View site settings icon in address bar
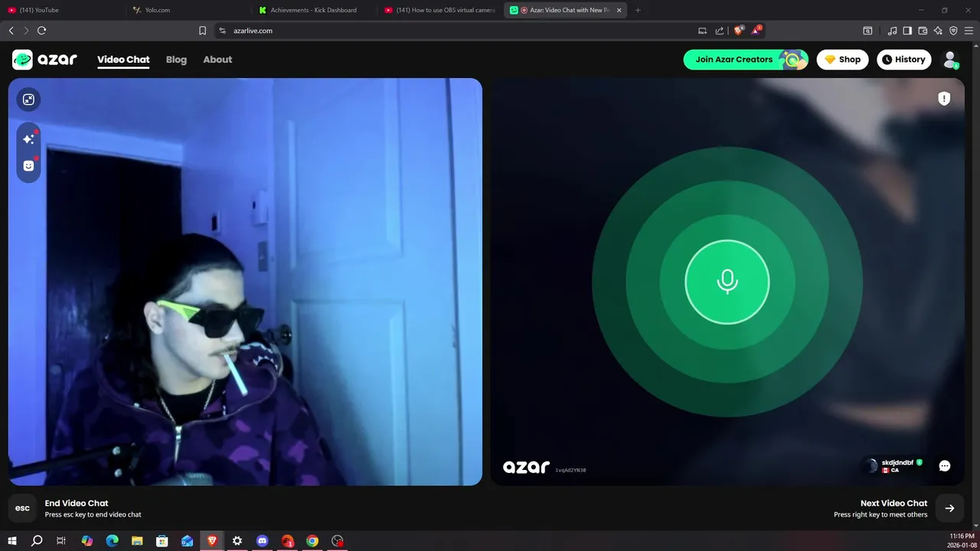 click(223, 31)
